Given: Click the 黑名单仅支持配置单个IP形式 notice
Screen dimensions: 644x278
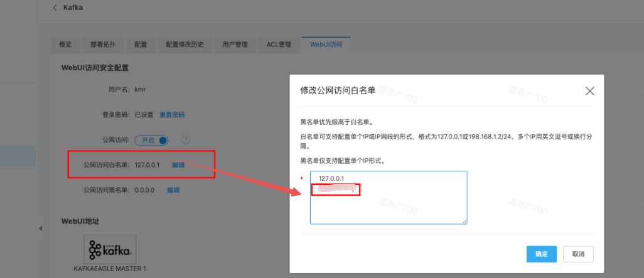Looking at the screenshot, I should click(x=342, y=161).
